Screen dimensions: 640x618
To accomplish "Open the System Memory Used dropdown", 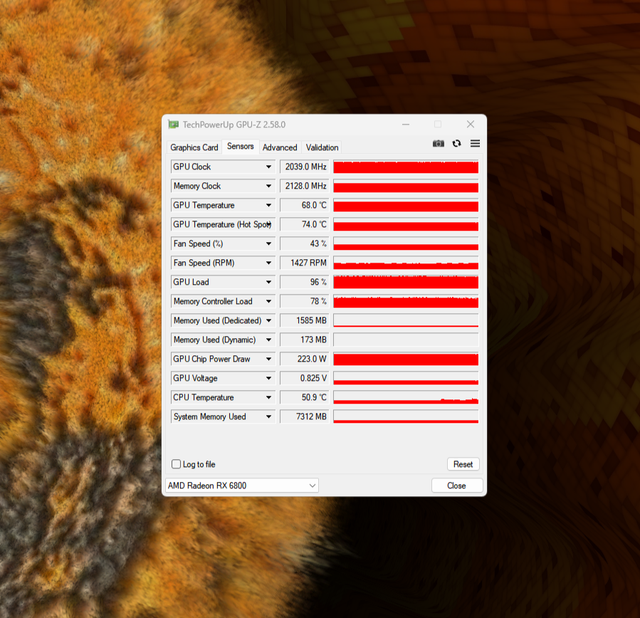I will [x=269, y=417].
